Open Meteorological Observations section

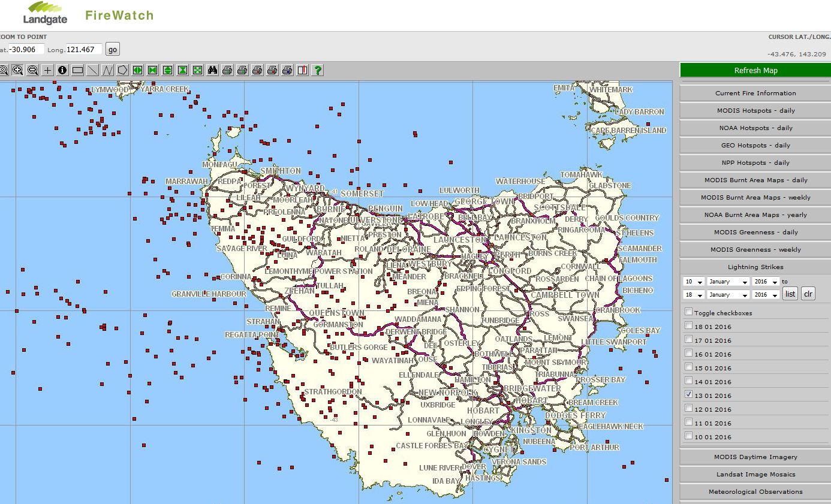click(x=755, y=491)
